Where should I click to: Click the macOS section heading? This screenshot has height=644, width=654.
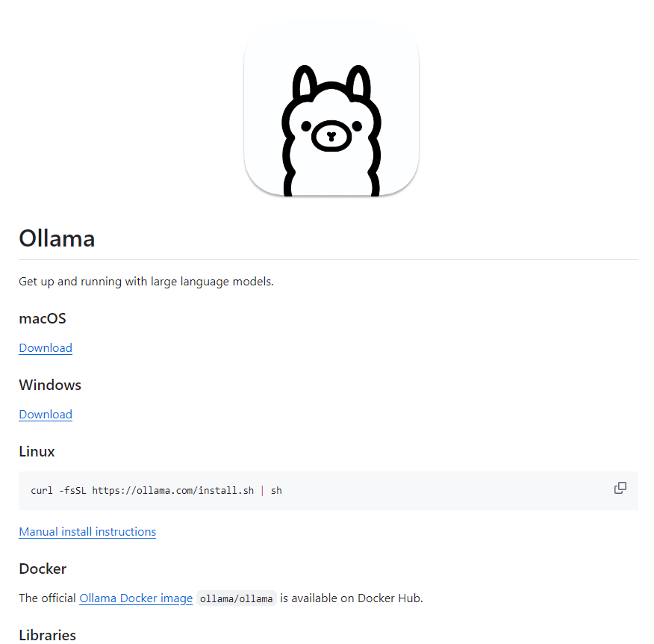[x=43, y=318]
